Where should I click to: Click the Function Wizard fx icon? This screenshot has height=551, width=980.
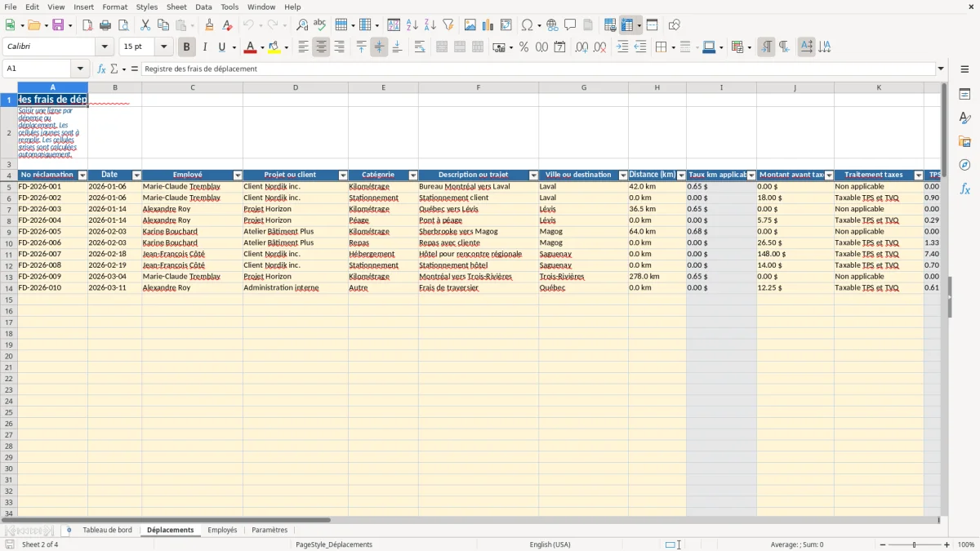coord(102,69)
